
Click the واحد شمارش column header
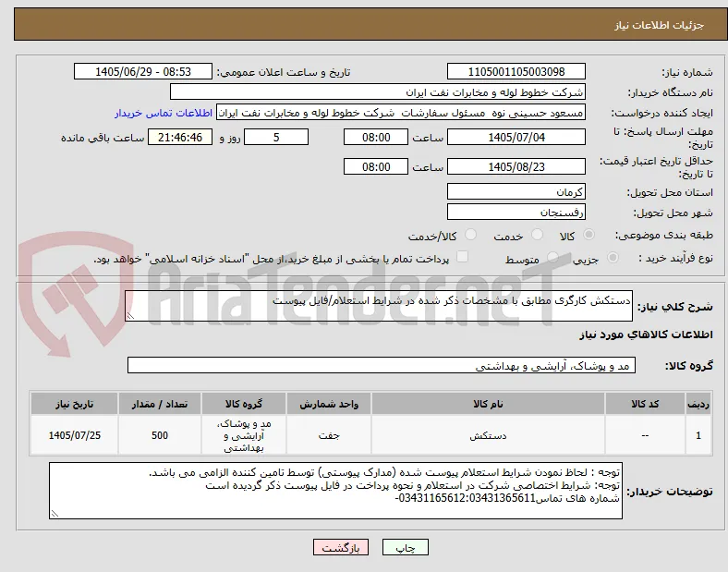(329, 404)
